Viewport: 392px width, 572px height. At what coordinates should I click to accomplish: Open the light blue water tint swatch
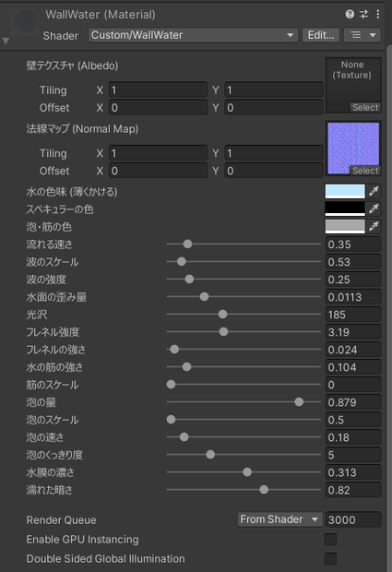click(x=345, y=191)
